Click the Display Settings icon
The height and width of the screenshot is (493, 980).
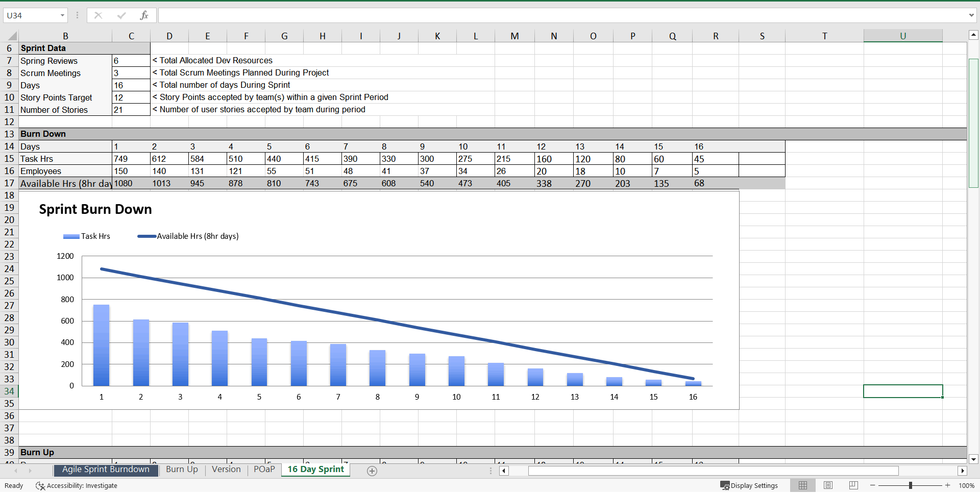[725, 485]
